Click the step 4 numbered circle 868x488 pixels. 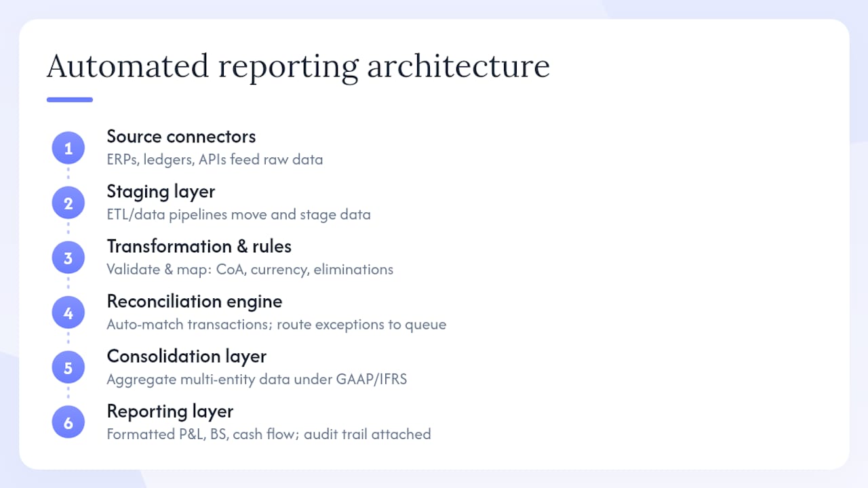coord(68,313)
